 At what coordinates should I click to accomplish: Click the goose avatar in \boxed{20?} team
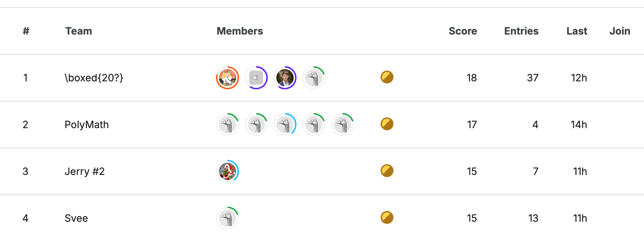pyautogui.click(x=314, y=78)
